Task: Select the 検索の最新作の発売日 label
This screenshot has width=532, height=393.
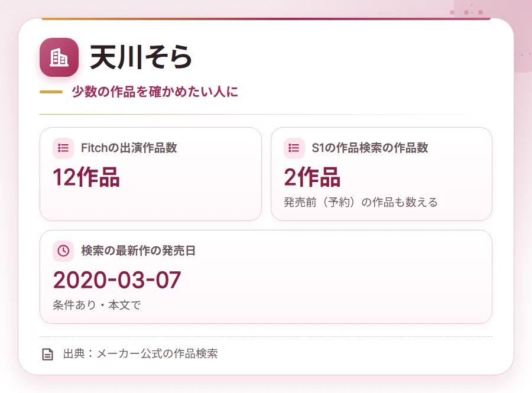Action: point(138,251)
